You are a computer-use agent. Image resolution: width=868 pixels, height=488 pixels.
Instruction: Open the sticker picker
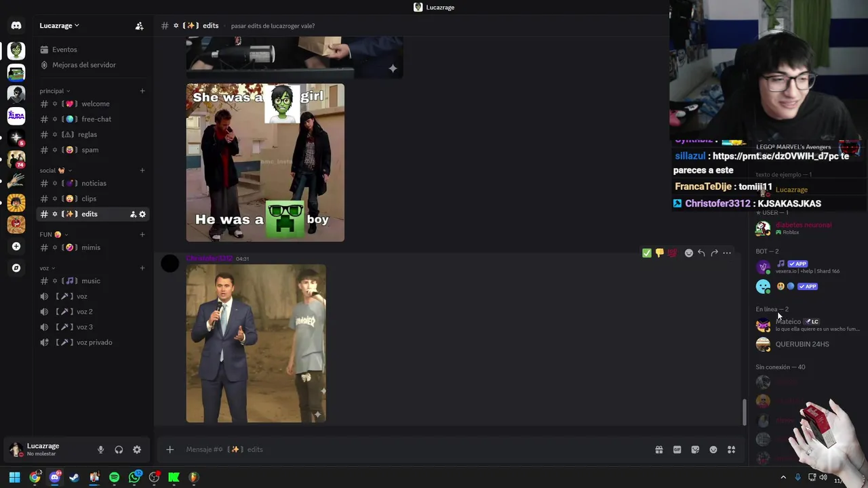tap(695, 449)
